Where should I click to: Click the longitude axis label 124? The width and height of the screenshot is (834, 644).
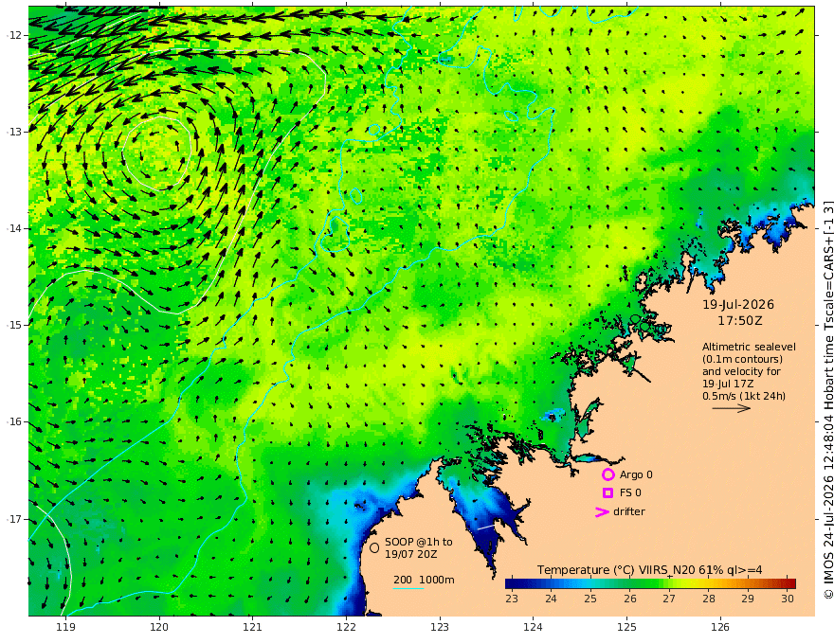coord(533,628)
